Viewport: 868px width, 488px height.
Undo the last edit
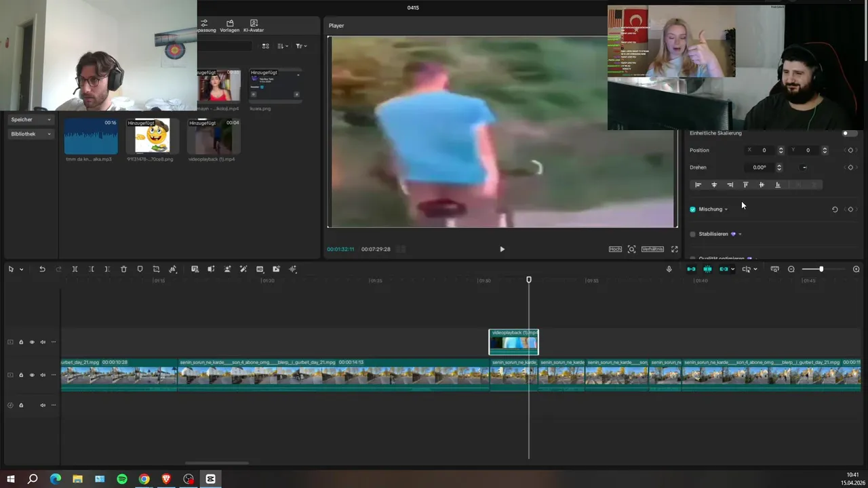tap(42, 269)
